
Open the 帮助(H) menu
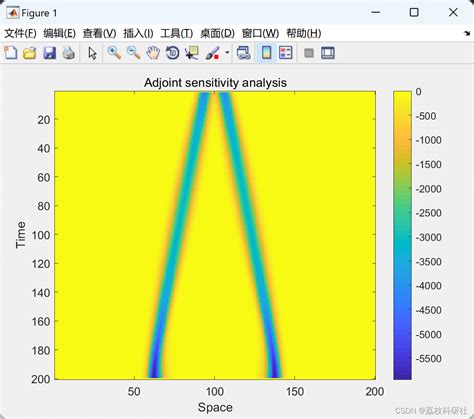[x=304, y=33]
